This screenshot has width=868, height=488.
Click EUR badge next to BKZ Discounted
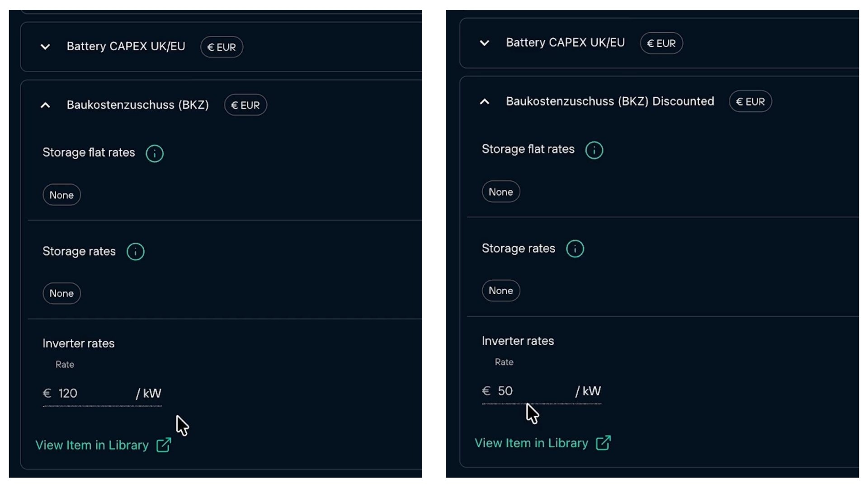[750, 102]
